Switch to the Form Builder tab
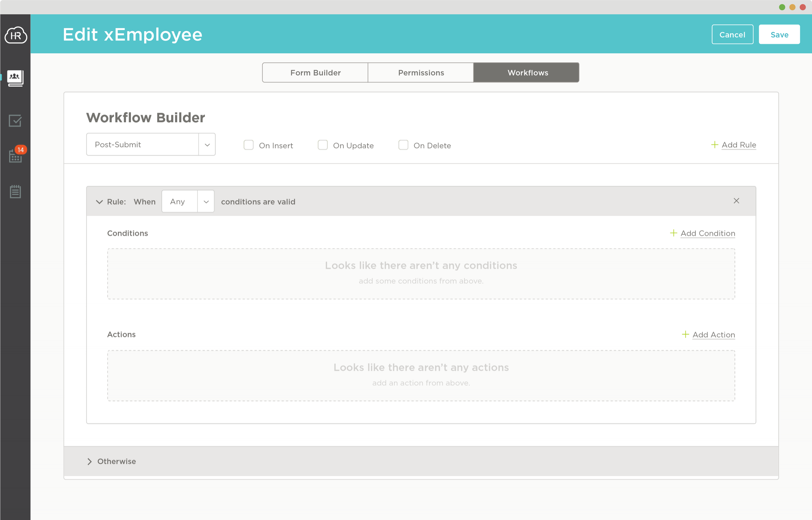 [x=315, y=72]
